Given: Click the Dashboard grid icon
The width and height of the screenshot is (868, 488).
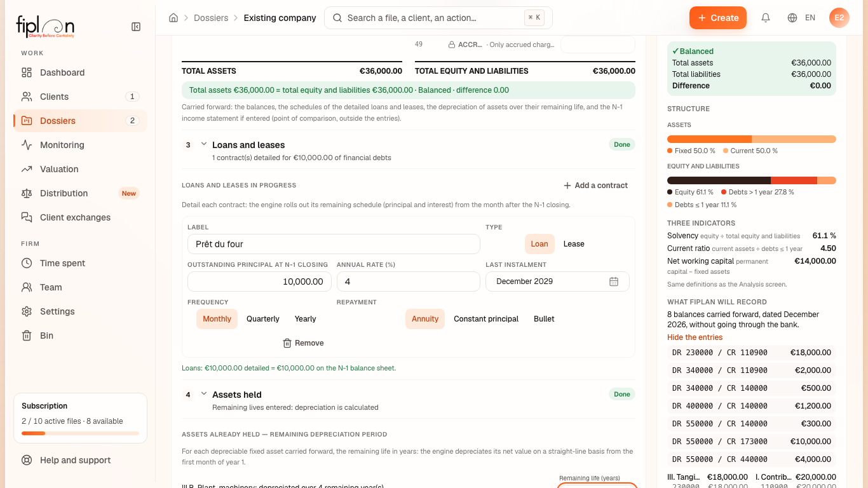Looking at the screenshot, I should coord(27,72).
